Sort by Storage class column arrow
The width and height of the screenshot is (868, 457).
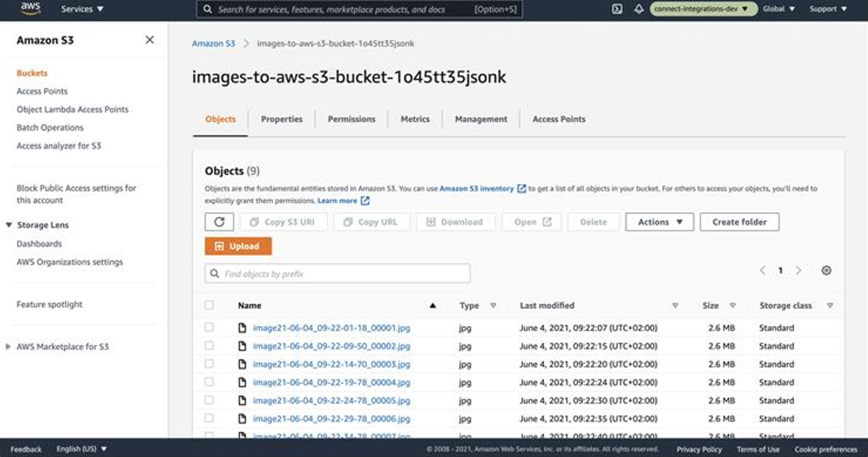830,306
